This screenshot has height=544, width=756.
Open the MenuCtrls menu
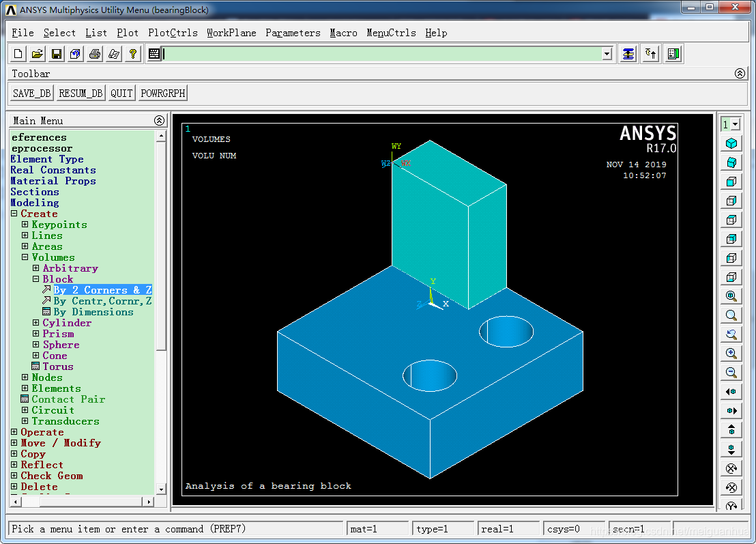(x=391, y=33)
